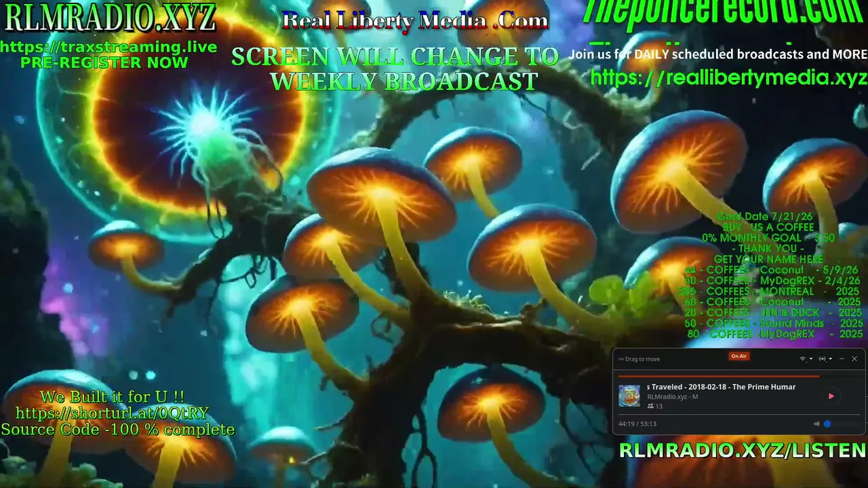Minimize the radio player widget
Screen dimensions: 868x488
[842, 359]
